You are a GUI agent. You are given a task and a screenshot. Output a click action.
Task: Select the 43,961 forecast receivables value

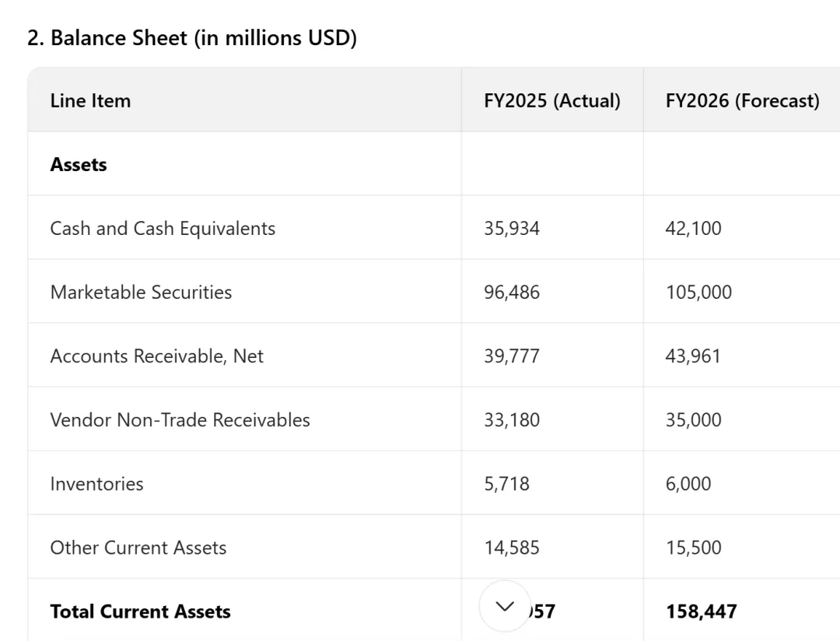click(x=693, y=356)
